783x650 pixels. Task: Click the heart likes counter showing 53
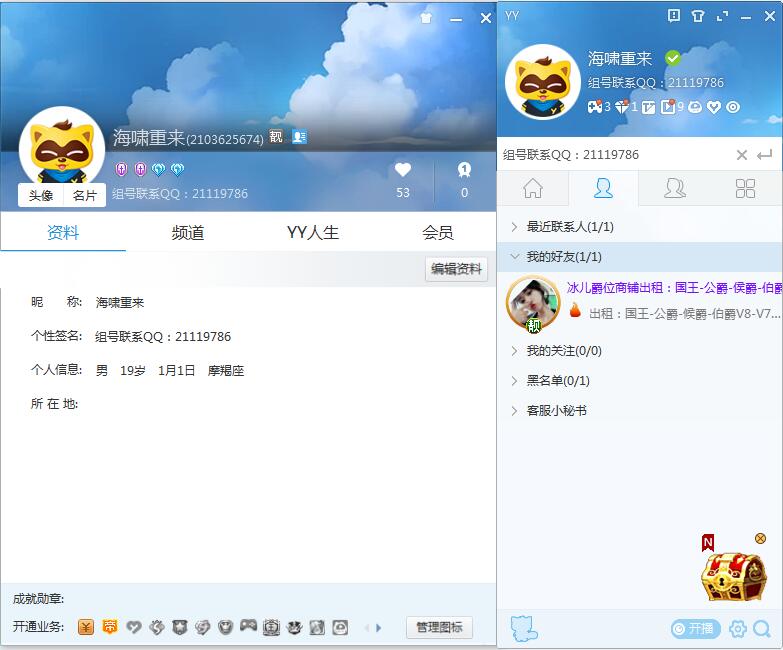(x=403, y=180)
